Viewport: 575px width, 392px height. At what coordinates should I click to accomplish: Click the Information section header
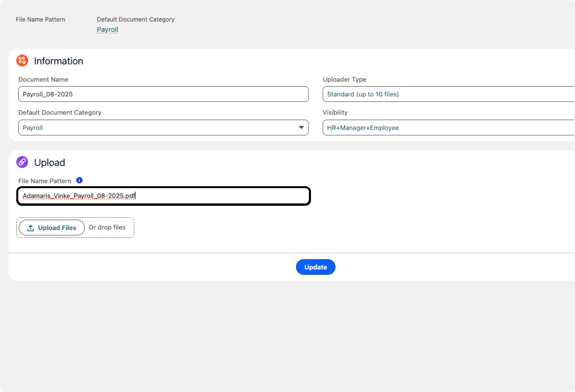pos(58,61)
